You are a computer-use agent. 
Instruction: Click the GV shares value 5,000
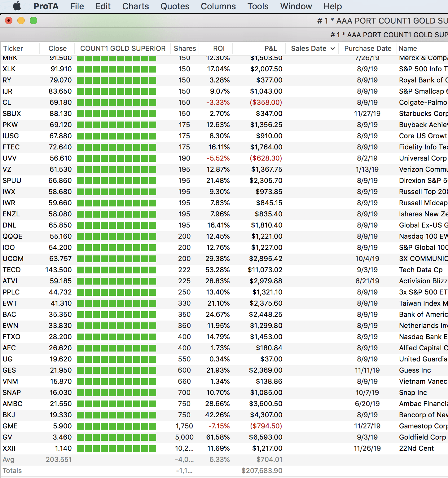(184, 437)
